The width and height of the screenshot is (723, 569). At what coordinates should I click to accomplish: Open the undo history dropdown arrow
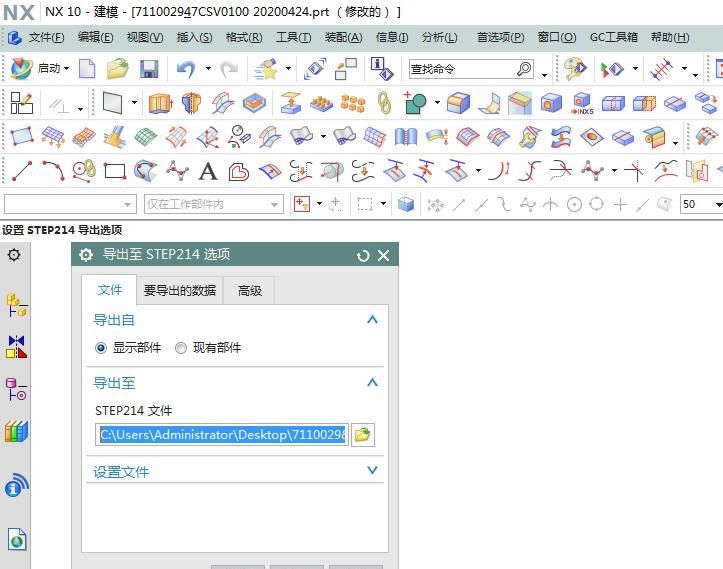pyautogui.click(x=208, y=69)
